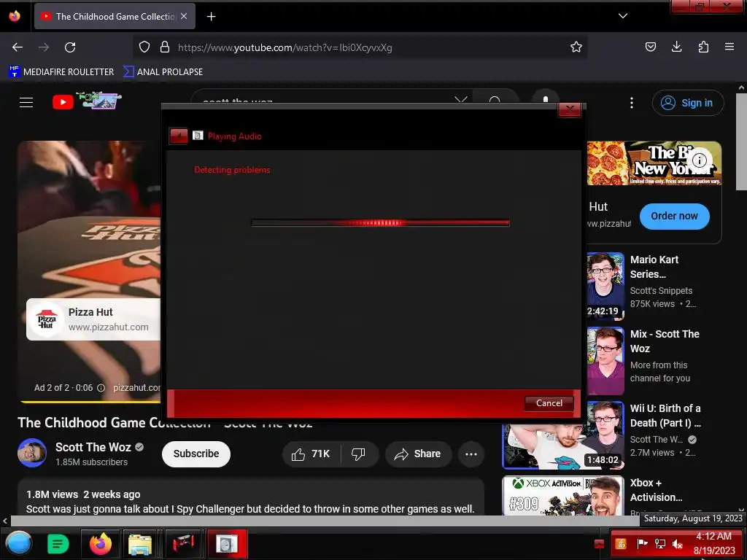
Task: Open the MEDIAFIRE ROULETTER bookmark
Action: (x=61, y=72)
